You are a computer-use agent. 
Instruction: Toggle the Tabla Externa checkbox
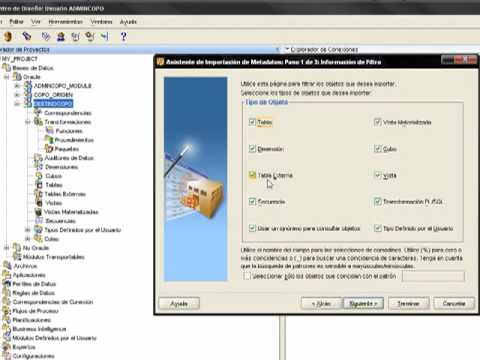coord(252,175)
